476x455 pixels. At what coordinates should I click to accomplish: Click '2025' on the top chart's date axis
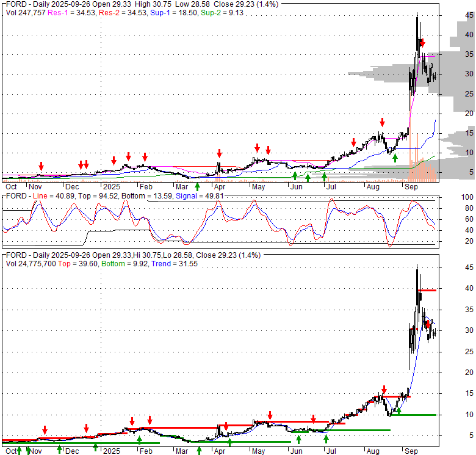pyautogui.click(x=112, y=187)
